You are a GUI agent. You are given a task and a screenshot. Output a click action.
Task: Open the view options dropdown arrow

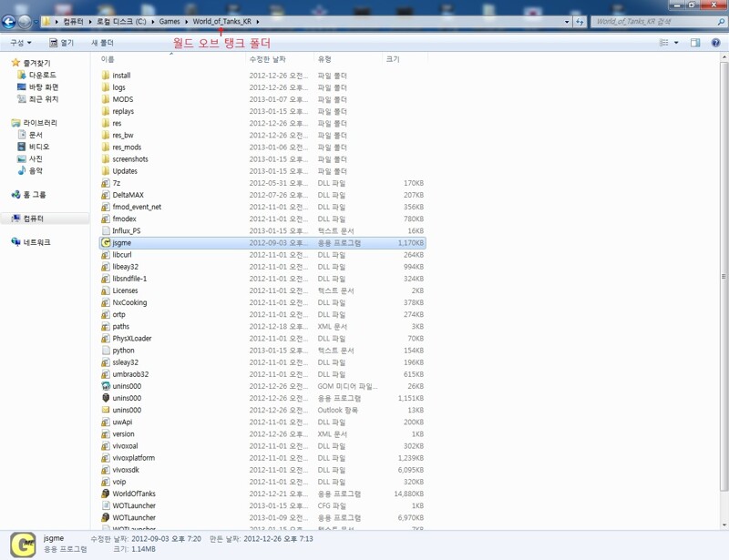(676, 43)
